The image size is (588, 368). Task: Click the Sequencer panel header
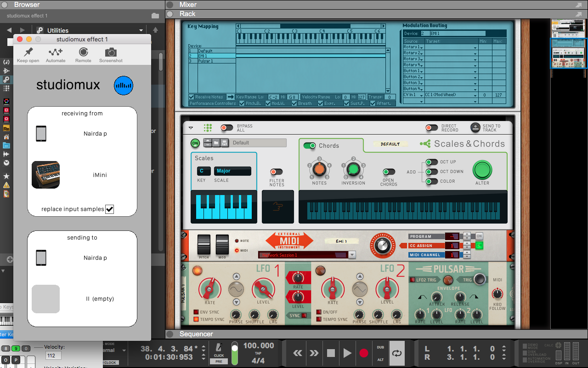(x=376, y=334)
